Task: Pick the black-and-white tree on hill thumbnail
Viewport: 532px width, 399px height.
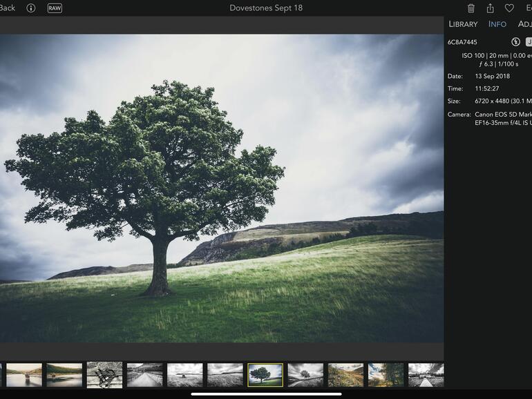Action: pyautogui.click(x=305, y=375)
